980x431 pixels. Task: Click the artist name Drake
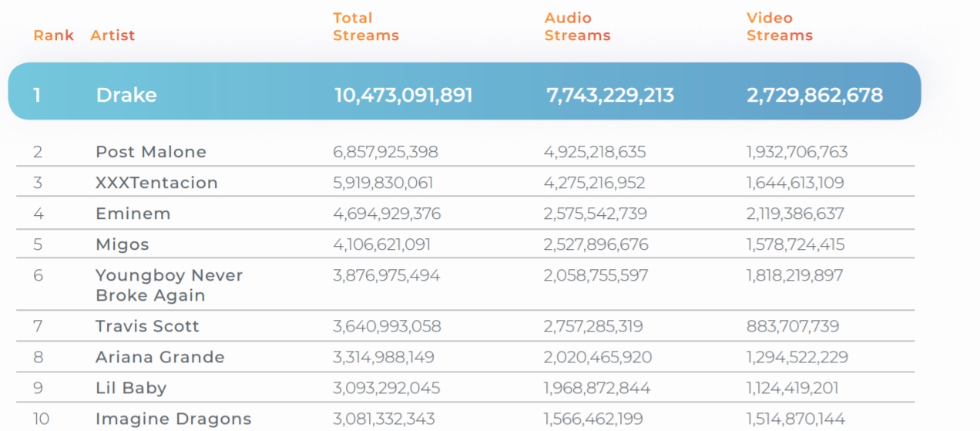tap(126, 95)
